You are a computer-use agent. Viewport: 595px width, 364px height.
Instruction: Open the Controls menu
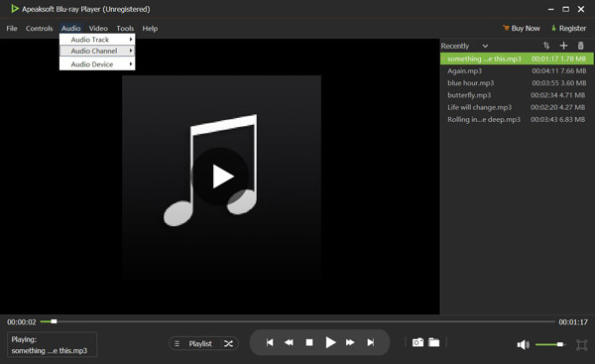39,29
